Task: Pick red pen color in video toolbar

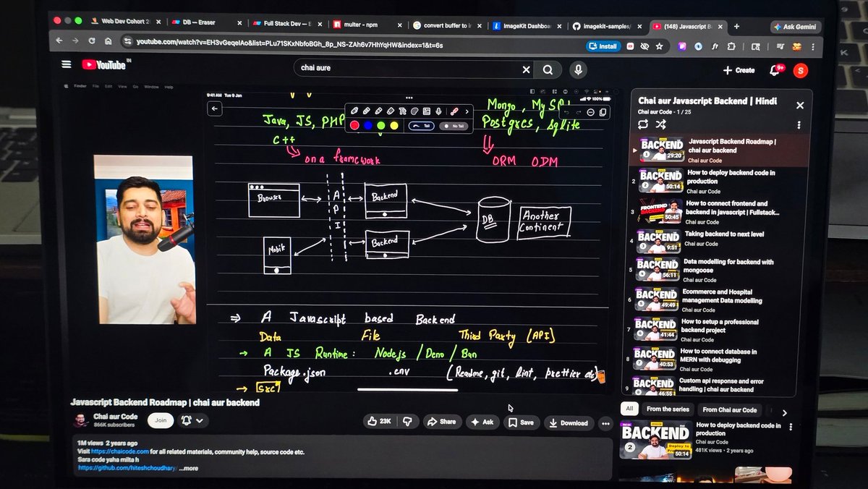Action: point(355,125)
